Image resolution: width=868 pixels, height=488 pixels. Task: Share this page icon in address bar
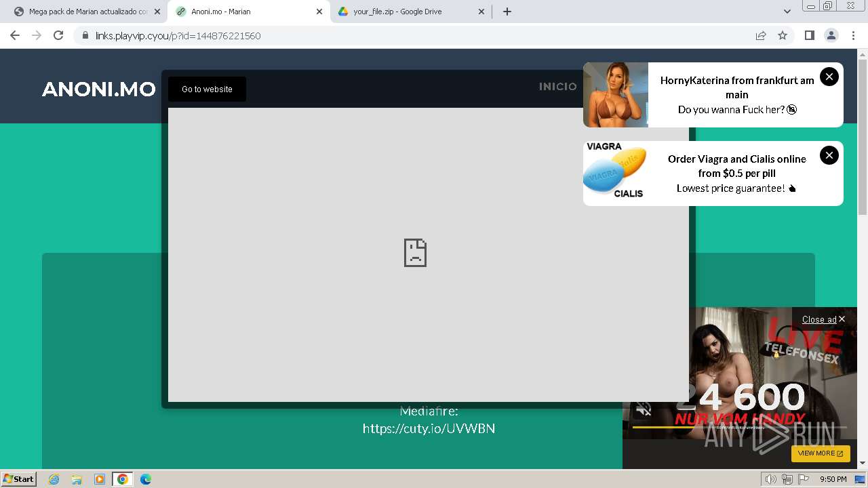(x=761, y=35)
